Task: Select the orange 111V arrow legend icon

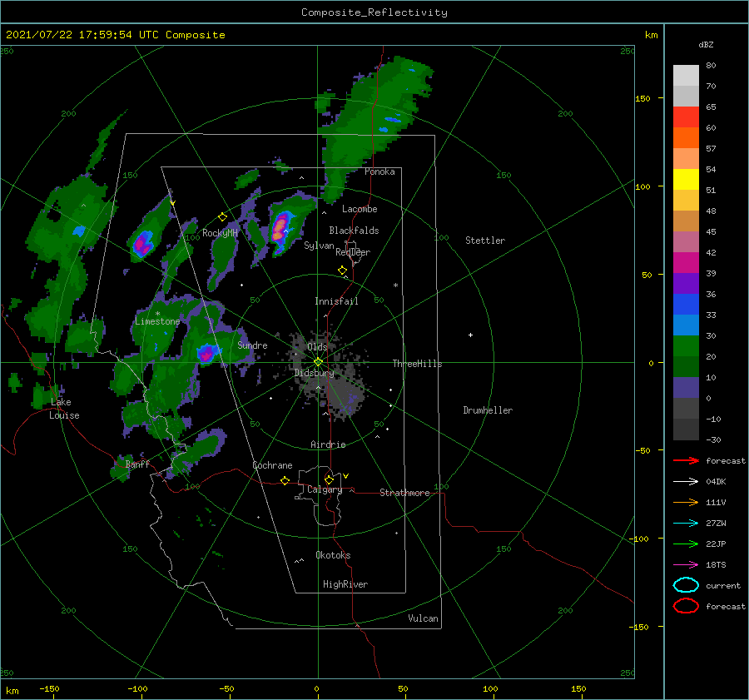Action: 686,502
